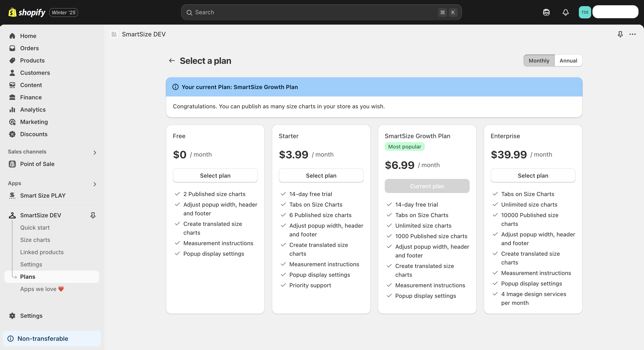This screenshot has height=350, width=644.
Task: Open the three-dot more actions menu
Action: [633, 34]
